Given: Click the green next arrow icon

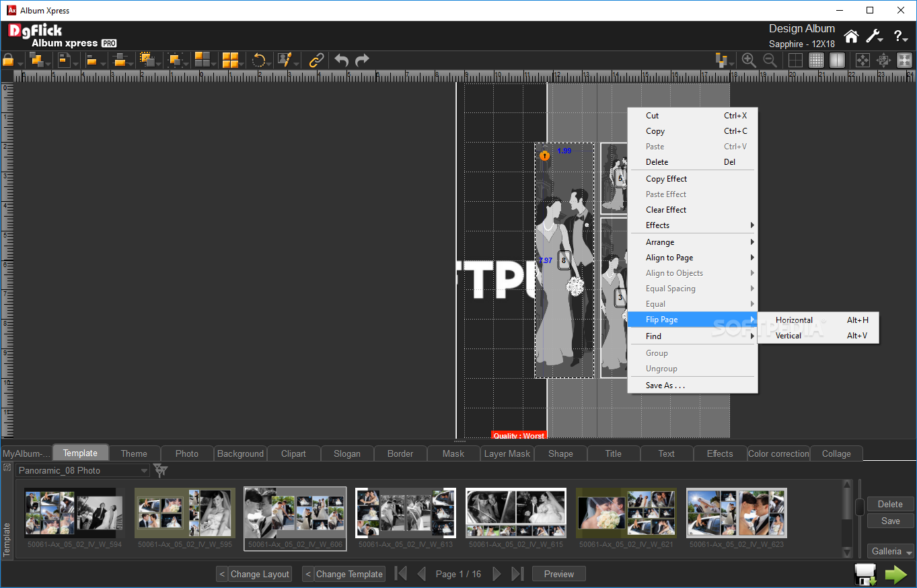Looking at the screenshot, I should [896, 575].
